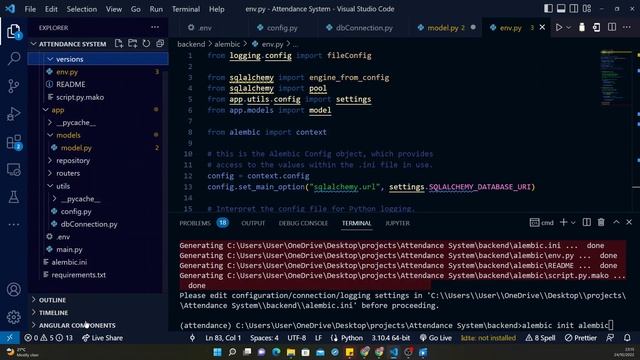
Task: Open the File menu
Action: 30,9
